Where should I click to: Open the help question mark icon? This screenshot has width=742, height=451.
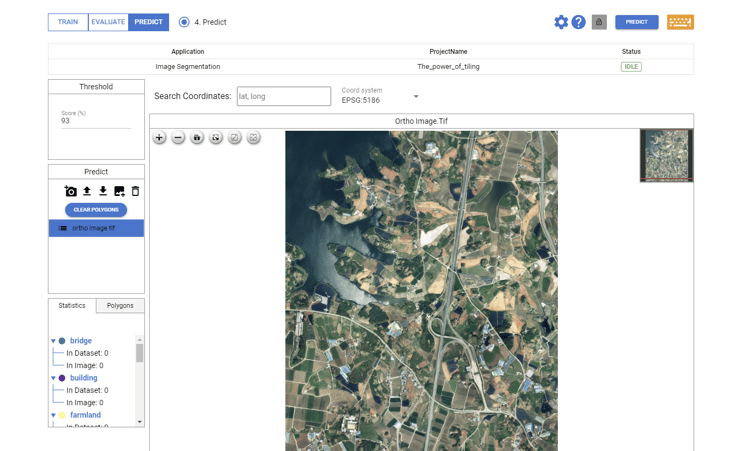click(x=578, y=22)
